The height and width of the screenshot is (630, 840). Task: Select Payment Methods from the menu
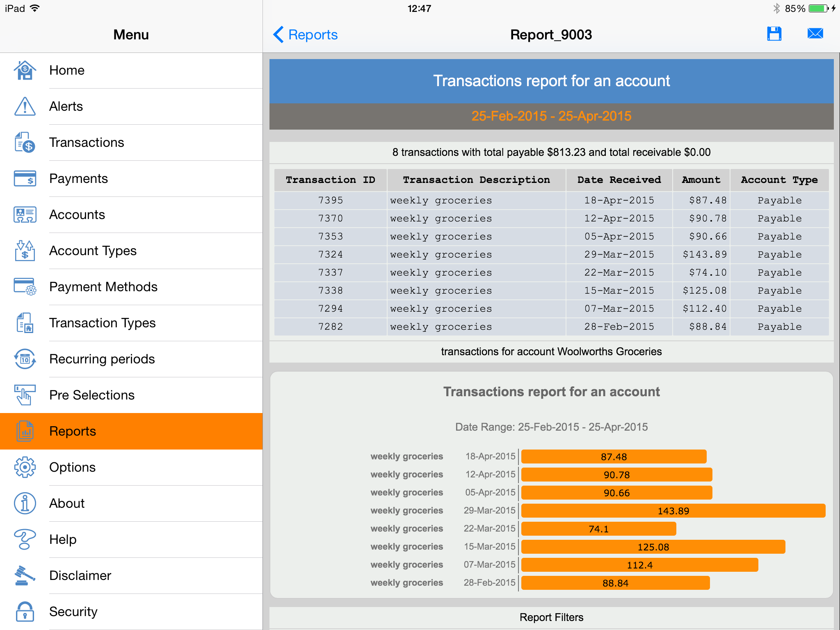[x=103, y=287]
